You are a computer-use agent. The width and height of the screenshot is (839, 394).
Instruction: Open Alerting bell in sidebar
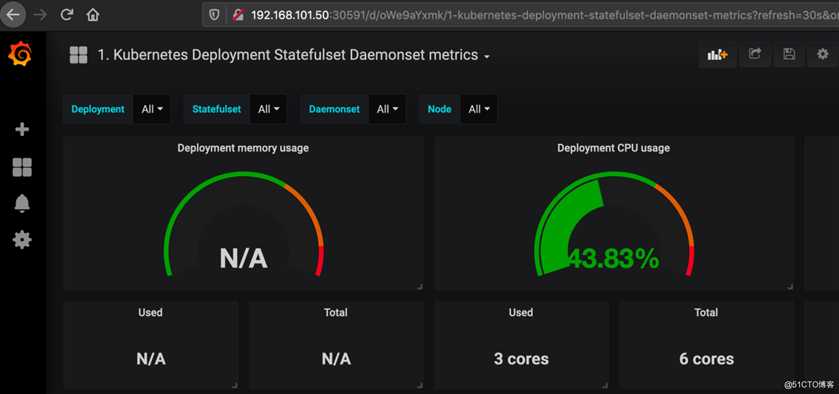(x=22, y=203)
